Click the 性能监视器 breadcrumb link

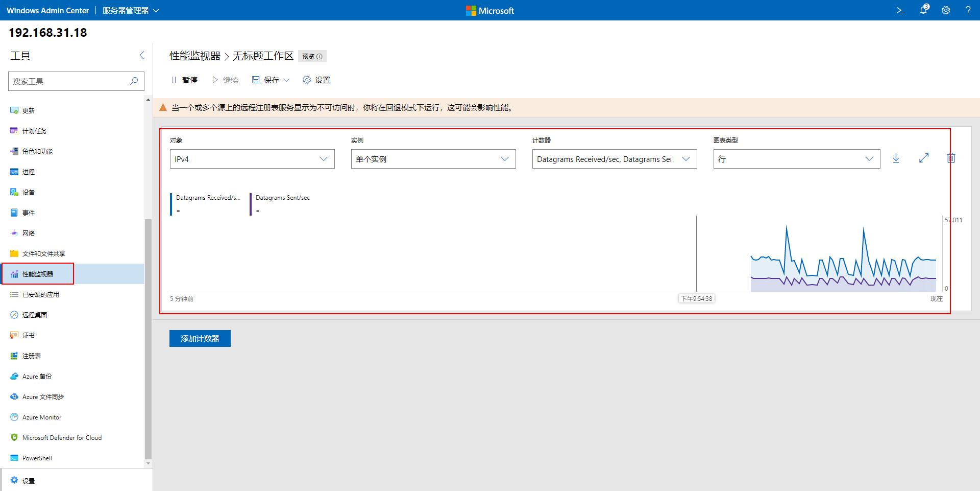(195, 56)
